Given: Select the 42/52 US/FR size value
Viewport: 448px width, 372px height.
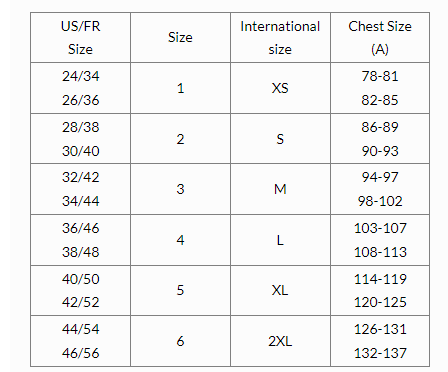Looking at the screenshot, I should [x=80, y=302].
